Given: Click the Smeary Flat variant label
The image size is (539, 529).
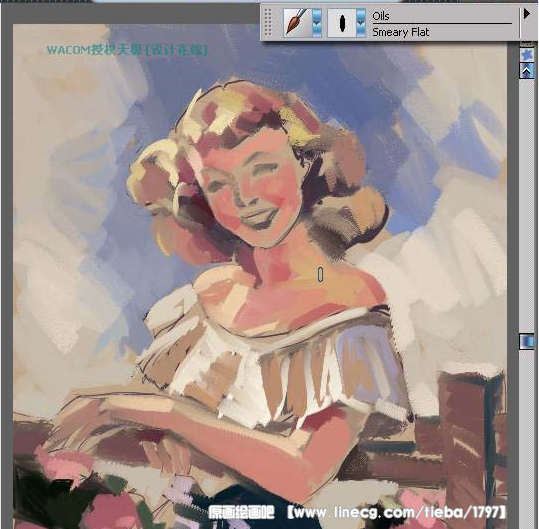Looking at the screenshot, I should tap(400, 32).
